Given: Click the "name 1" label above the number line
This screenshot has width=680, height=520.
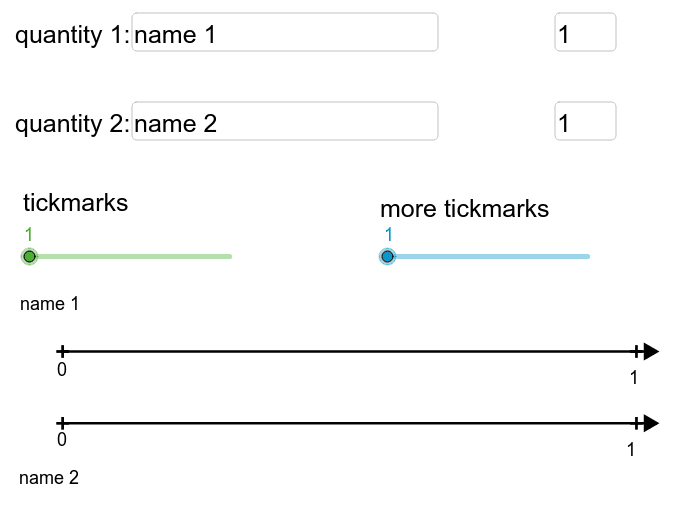Looking at the screenshot, I should [49, 304].
